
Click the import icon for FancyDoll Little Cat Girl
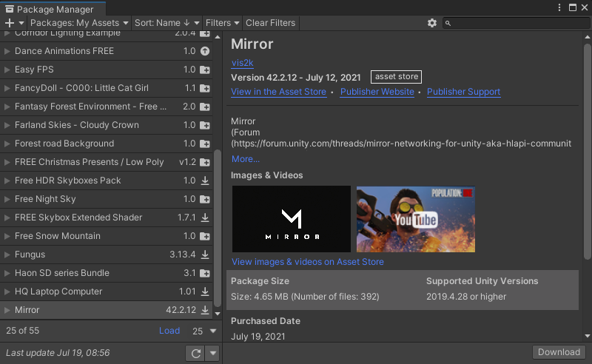tap(205, 88)
